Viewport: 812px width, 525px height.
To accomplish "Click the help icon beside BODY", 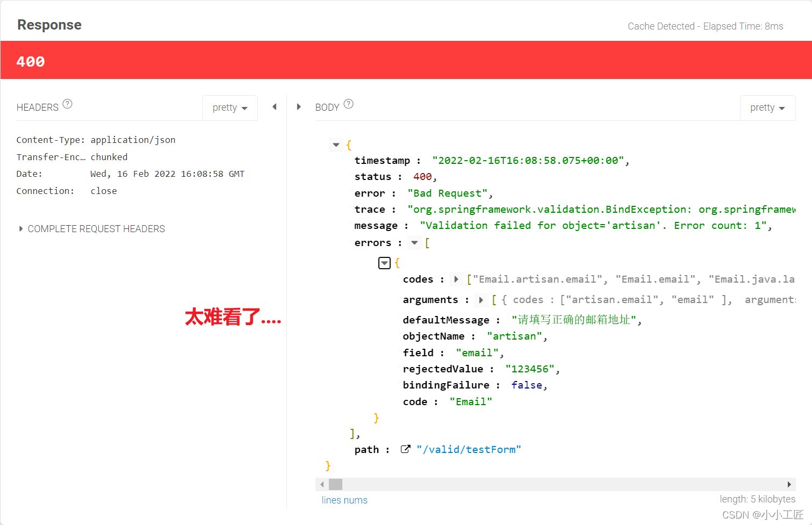I will tap(348, 104).
